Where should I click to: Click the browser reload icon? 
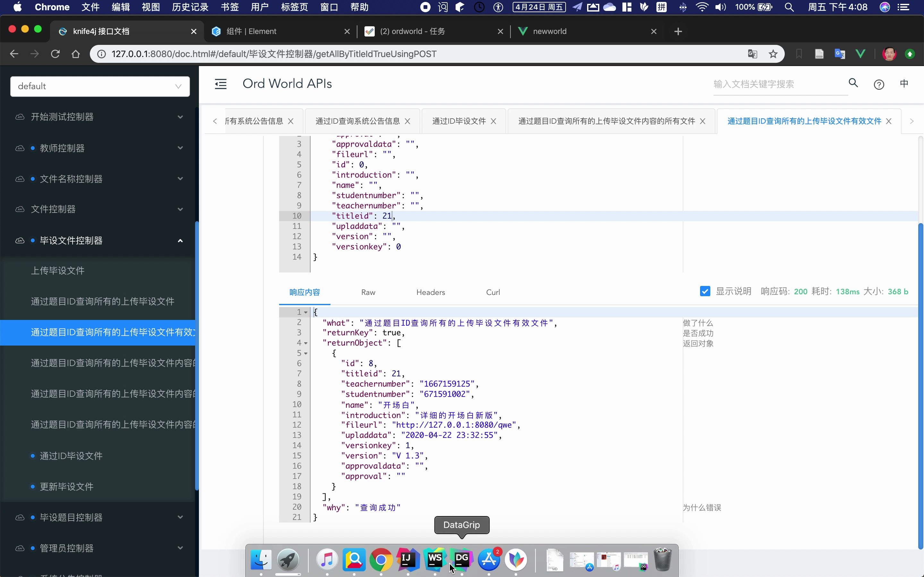pos(56,54)
